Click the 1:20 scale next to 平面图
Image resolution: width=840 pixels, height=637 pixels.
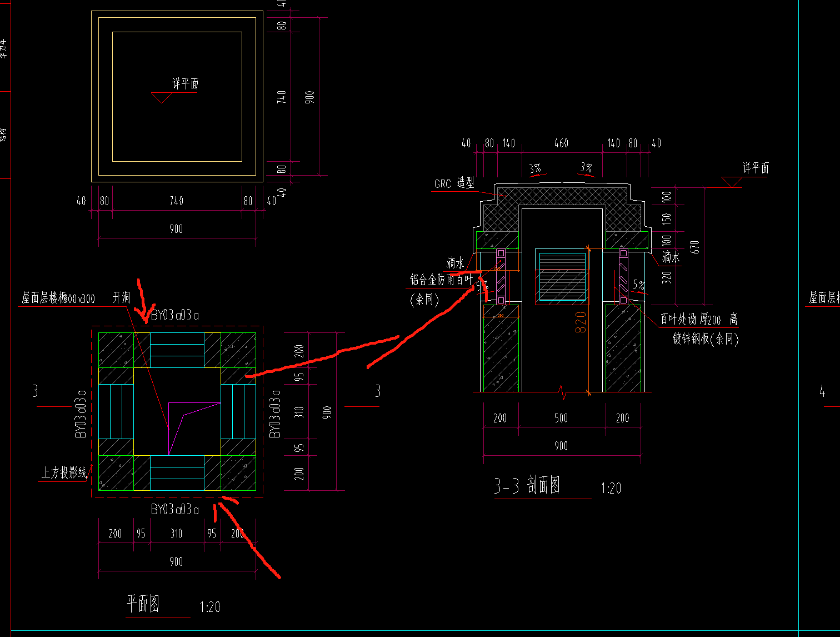coord(210,607)
